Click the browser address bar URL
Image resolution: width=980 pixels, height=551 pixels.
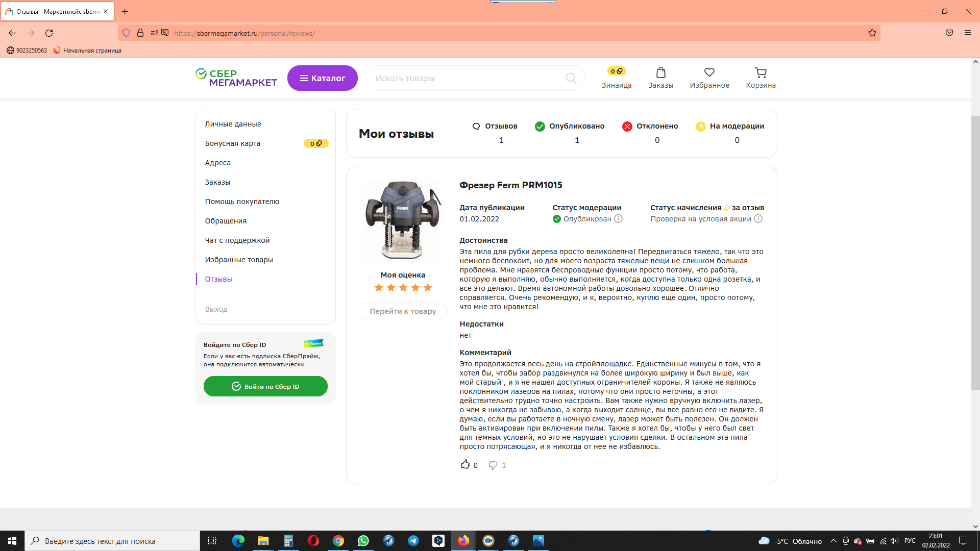coord(244,33)
